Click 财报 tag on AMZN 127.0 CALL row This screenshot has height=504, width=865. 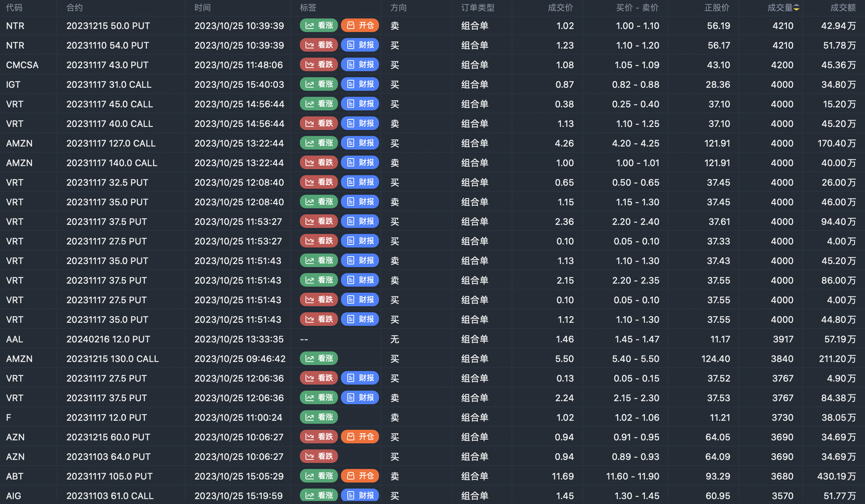(360, 143)
